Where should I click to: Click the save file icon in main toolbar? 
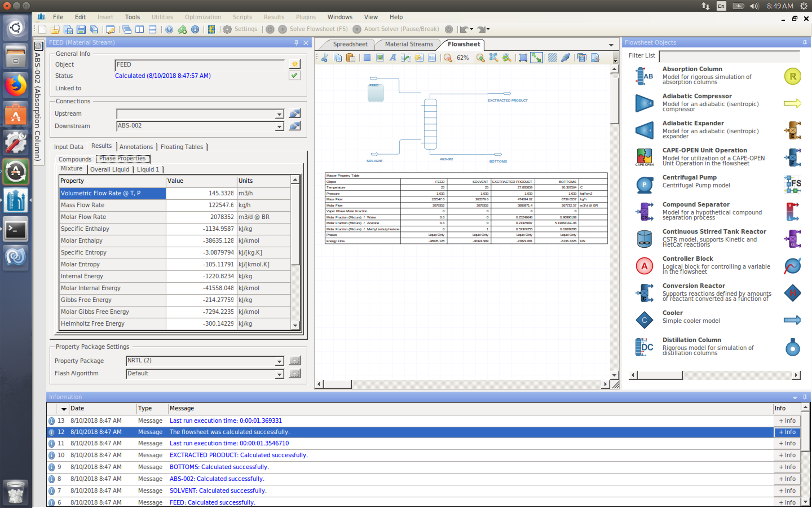click(81, 29)
